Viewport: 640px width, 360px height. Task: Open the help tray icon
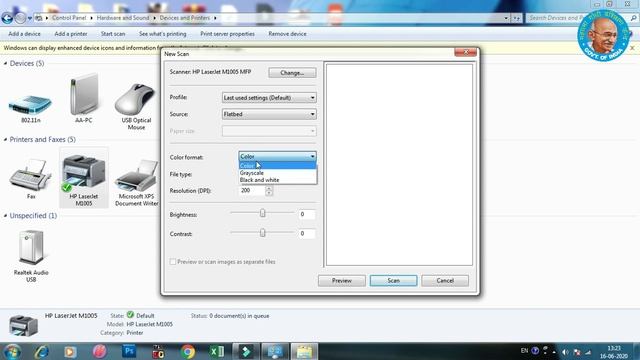[535, 351]
